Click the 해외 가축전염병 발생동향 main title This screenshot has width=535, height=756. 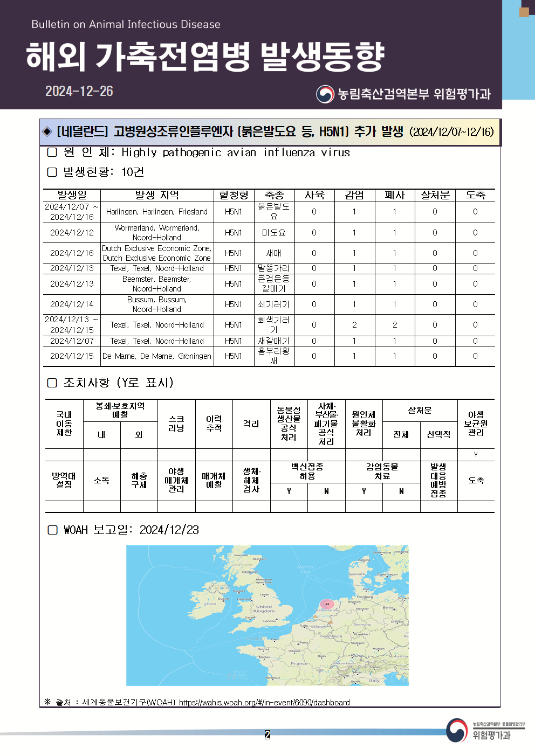[x=205, y=56]
